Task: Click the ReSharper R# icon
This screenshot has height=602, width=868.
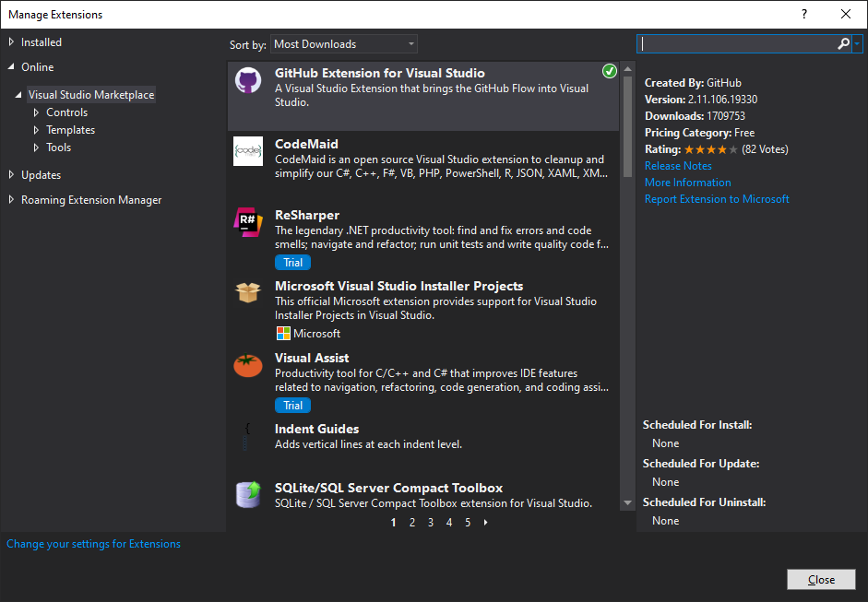Action: point(248,222)
